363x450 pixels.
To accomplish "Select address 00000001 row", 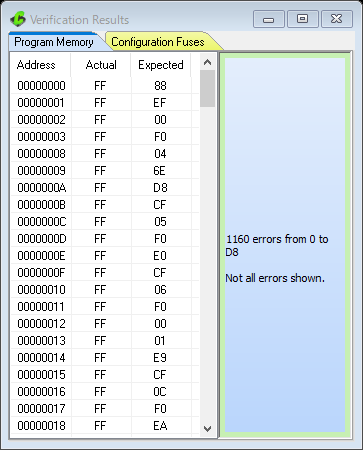I will click(105, 103).
